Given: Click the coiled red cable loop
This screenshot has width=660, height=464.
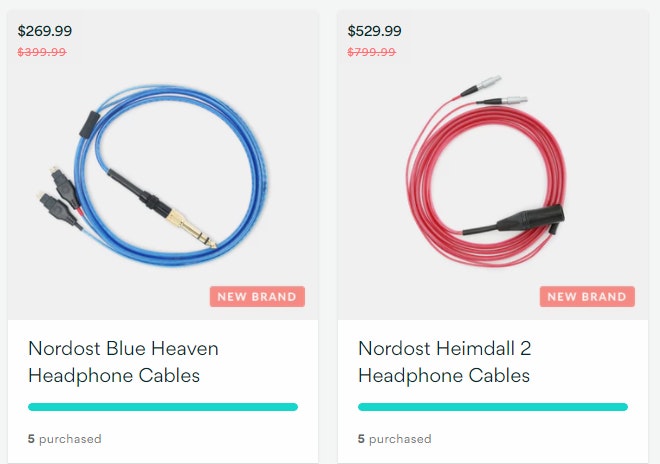Looking at the screenshot, I should (484, 181).
